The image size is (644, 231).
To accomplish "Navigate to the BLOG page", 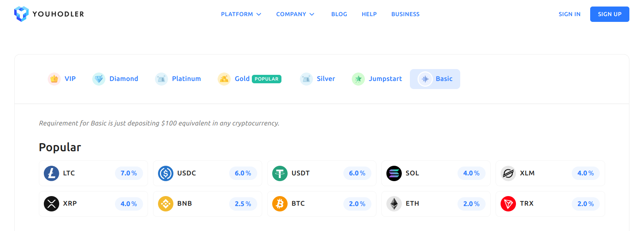I will [x=339, y=14].
